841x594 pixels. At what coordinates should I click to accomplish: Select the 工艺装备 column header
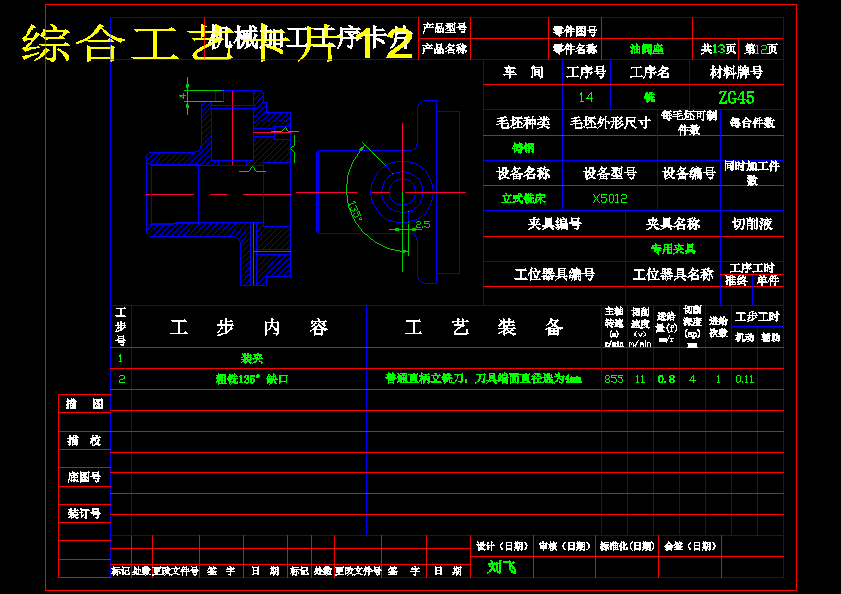pyautogui.click(x=484, y=327)
